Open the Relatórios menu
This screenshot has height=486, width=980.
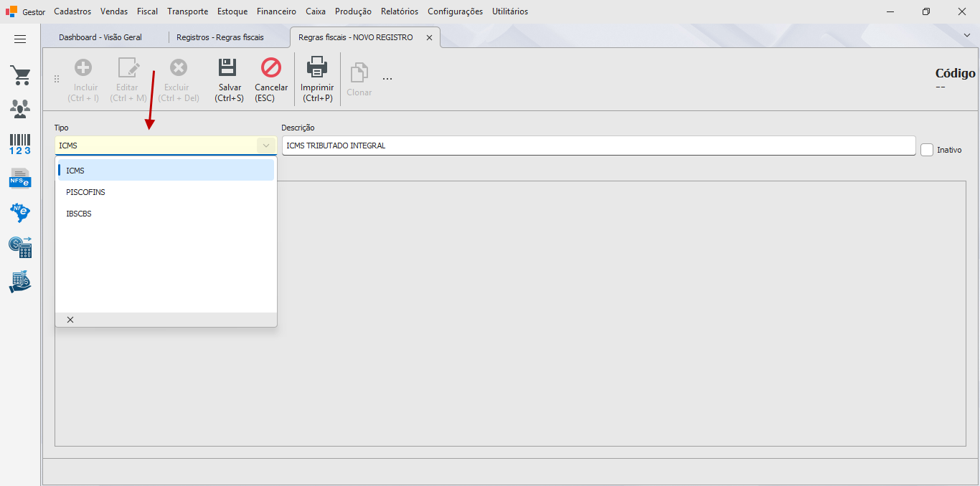pos(400,11)
